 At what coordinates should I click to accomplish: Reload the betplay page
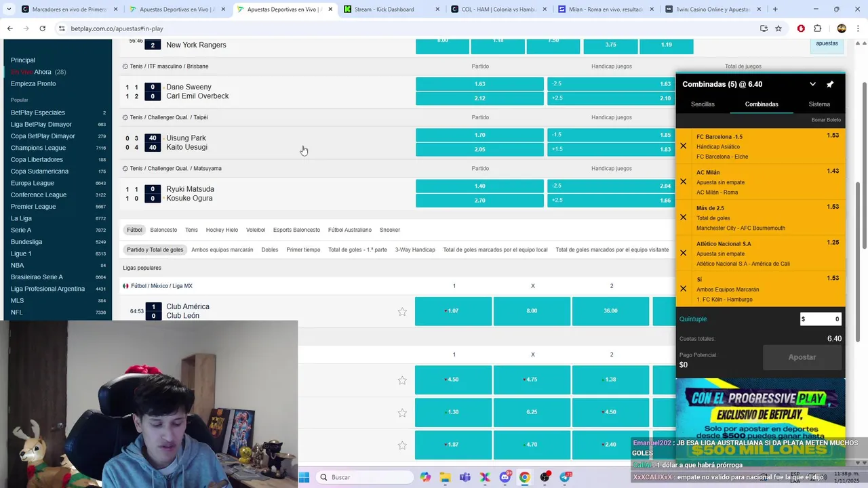click(x=42, y=28)
